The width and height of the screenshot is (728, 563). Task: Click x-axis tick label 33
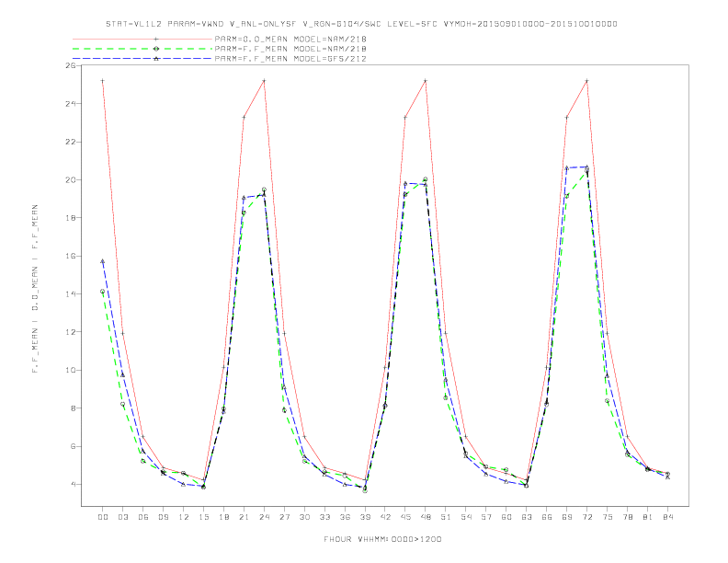324,517
